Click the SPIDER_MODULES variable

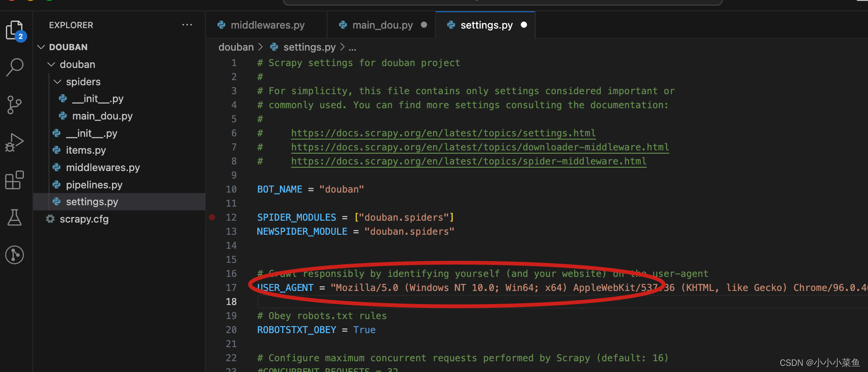point(297,217)
